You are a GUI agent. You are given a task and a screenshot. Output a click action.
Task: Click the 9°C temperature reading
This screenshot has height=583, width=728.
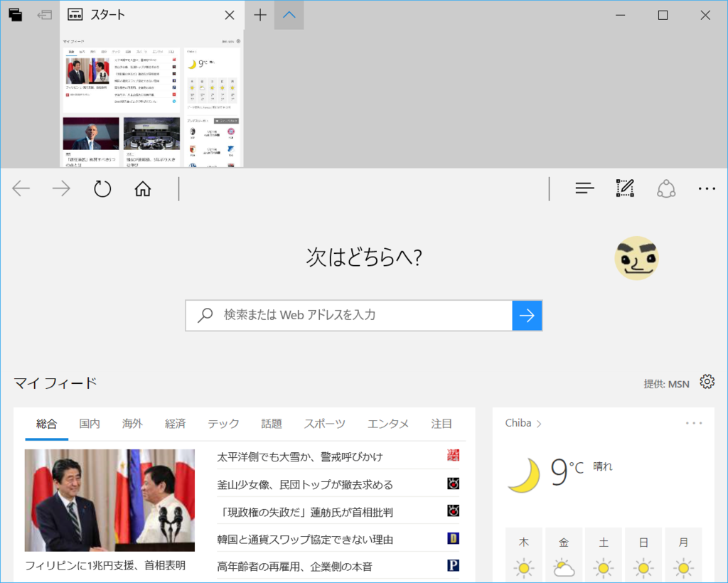click(567, 471)
